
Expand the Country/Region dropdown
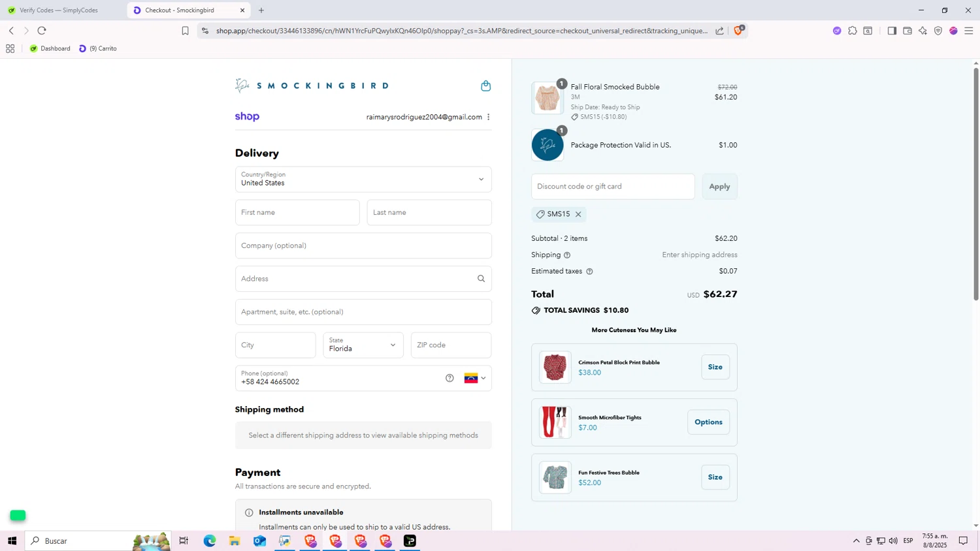363,179
